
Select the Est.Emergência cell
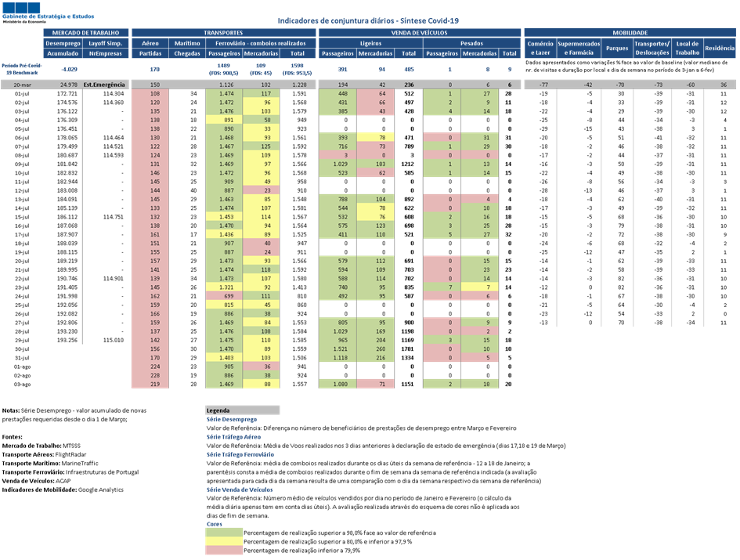tap(104, 85)
